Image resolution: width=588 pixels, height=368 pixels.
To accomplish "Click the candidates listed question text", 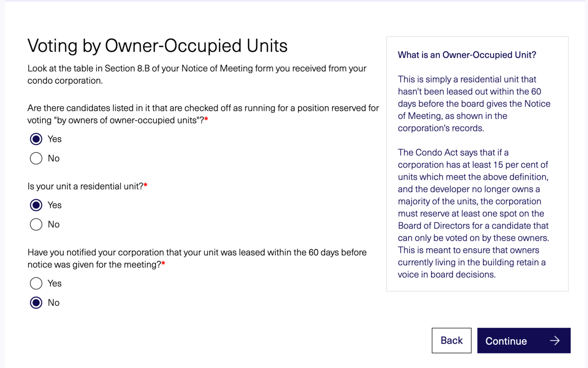I will pyautogui.click(x=203, y=114).
